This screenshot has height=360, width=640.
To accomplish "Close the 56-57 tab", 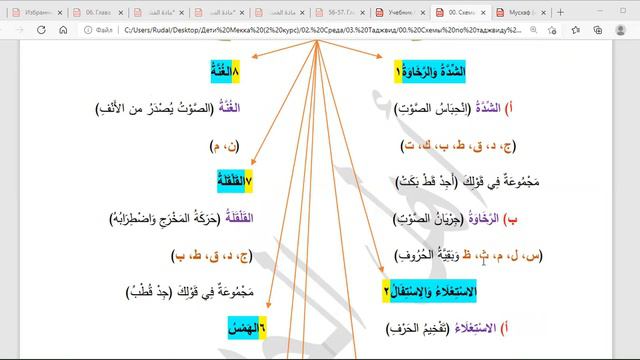I will [x=362, y=13].
